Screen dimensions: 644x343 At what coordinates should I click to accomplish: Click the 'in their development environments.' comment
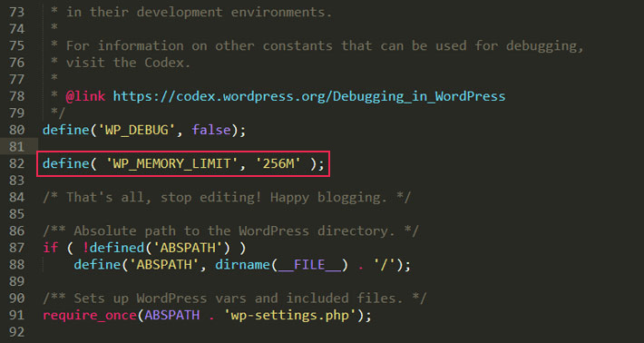pos(191,12)
